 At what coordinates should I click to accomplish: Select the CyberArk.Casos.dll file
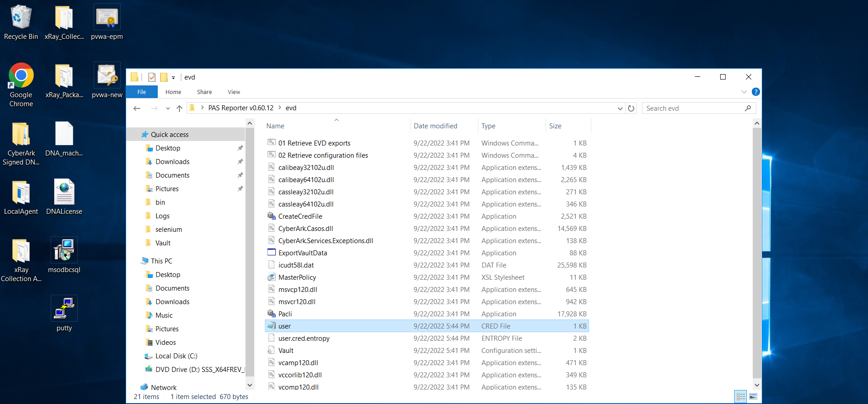click(306, 228)
